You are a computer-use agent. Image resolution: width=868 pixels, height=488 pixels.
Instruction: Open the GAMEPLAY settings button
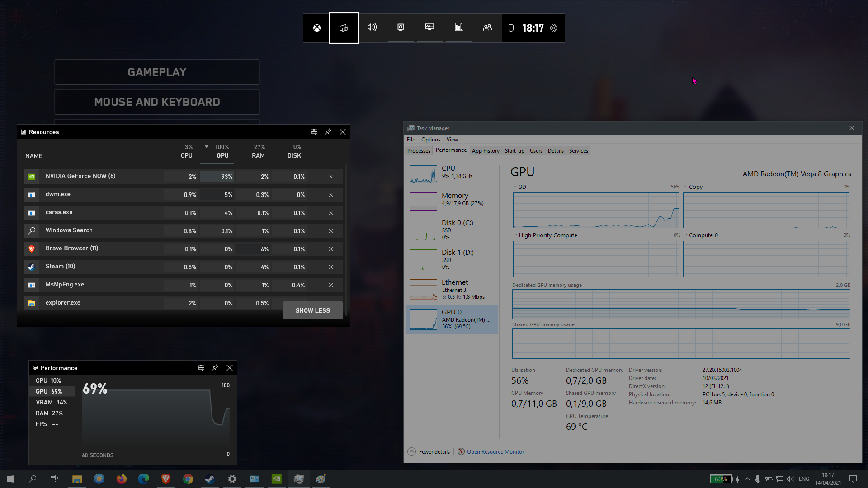(157, 72)
